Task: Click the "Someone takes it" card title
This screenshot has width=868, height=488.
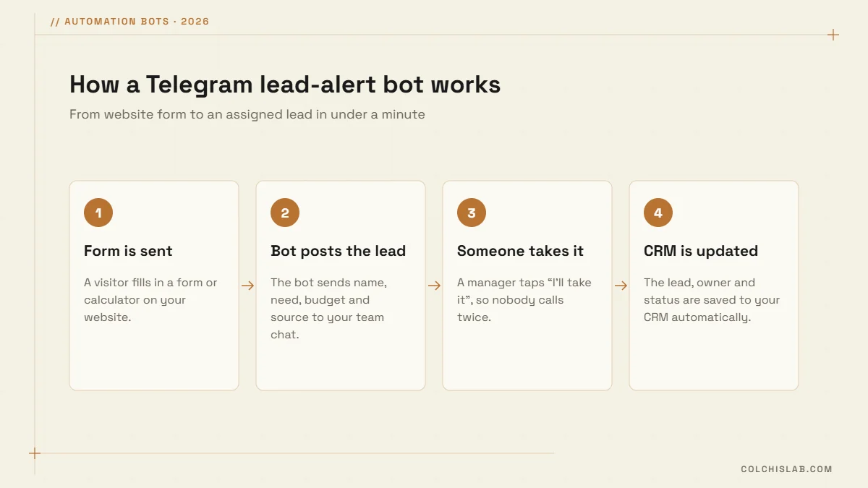Action: [x=520, y=251]
